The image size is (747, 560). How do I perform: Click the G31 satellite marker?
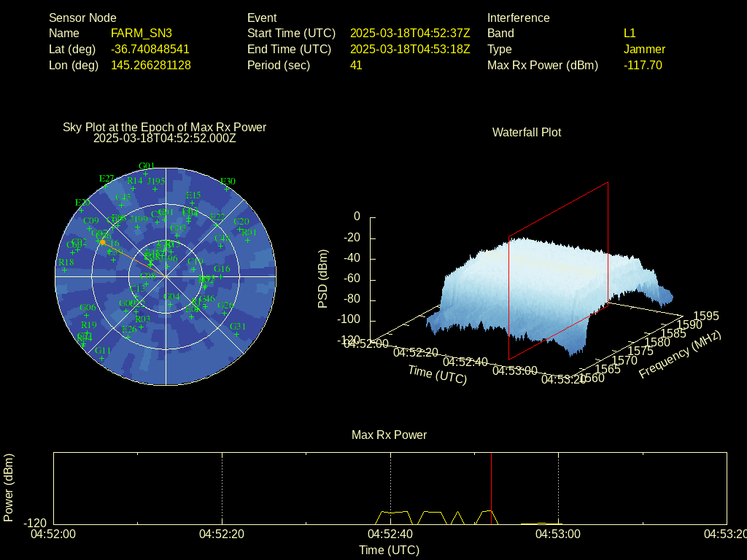(238, 333)
